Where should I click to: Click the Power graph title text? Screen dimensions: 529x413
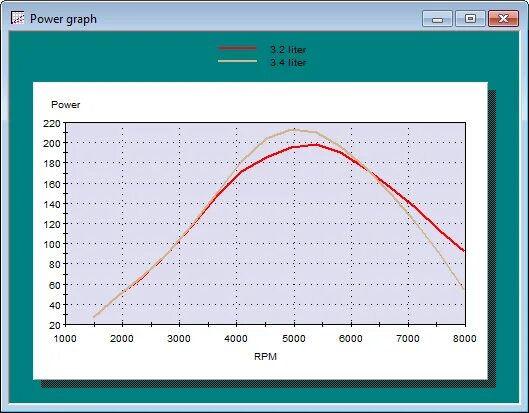point(63,19)
